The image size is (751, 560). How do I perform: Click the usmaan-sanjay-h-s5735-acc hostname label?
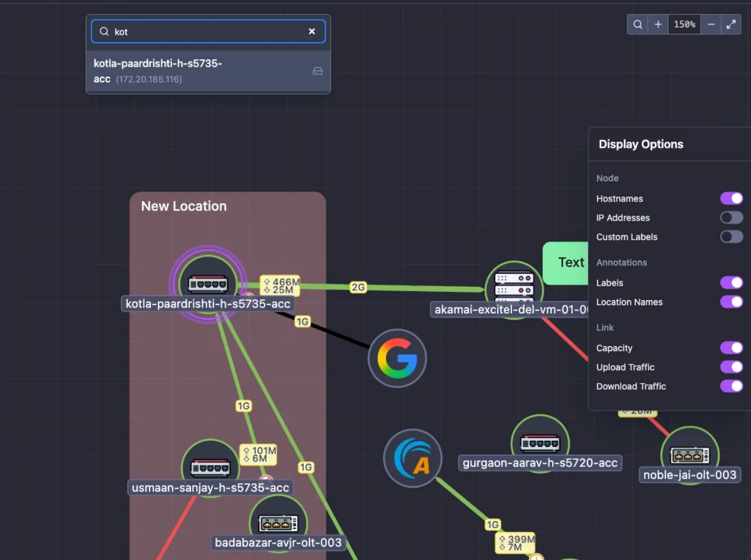(x=210, y=487)
